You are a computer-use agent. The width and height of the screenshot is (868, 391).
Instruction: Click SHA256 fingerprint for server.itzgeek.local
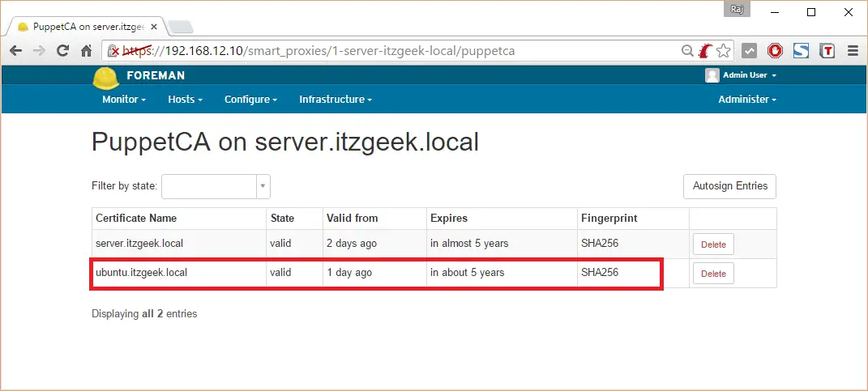pos(600,244)
